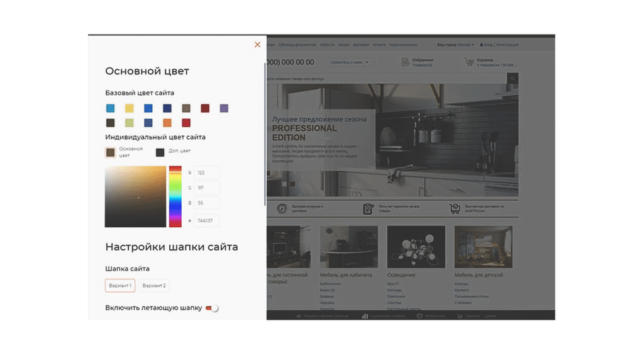Select the Доп. цвет individual color box

click(x=160, y=152)
